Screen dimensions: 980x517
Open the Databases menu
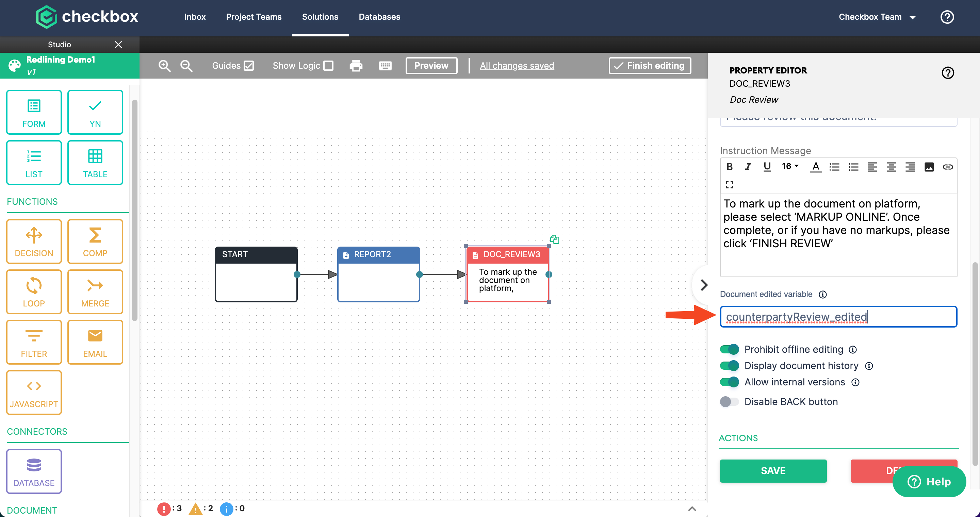pyautogui.click(x=379, y=17)
